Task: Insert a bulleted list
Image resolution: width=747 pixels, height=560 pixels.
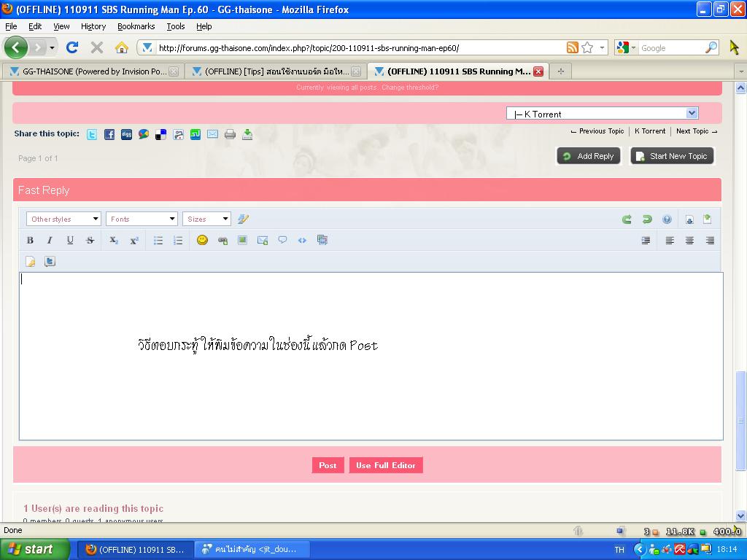Action: [158, 241]
